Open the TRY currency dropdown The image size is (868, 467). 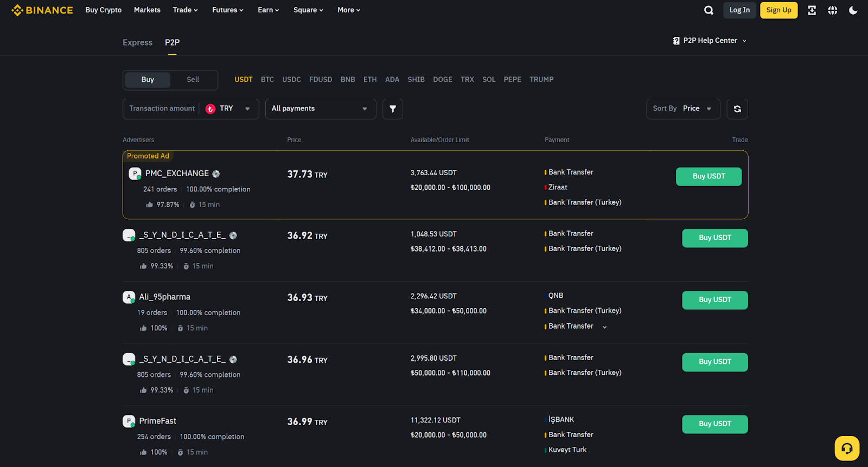(247, 109)
